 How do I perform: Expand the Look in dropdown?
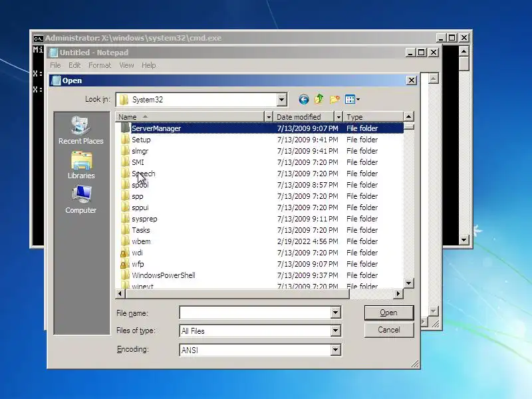(281, 100)
